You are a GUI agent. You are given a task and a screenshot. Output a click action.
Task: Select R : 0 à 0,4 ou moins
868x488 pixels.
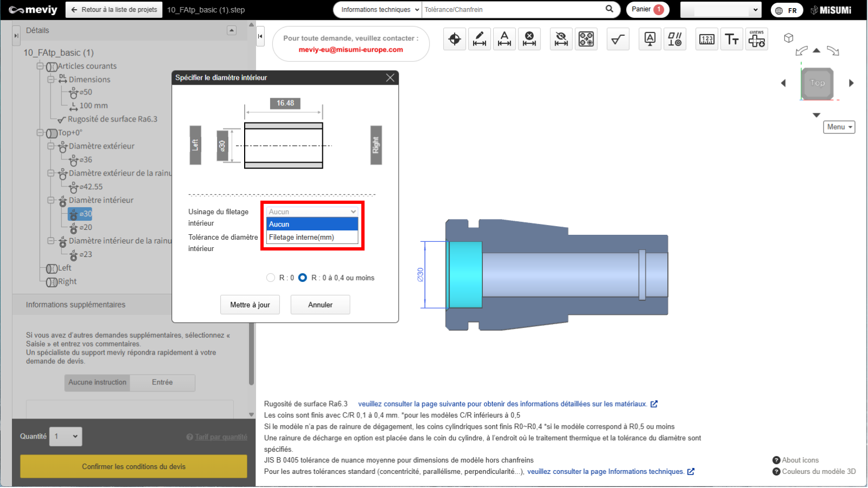(x=303, y=278)
